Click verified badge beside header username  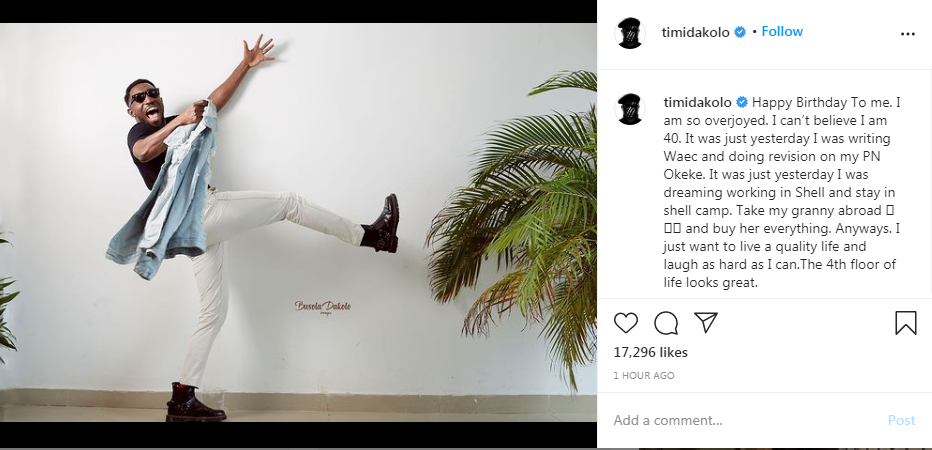pos(740,33)
